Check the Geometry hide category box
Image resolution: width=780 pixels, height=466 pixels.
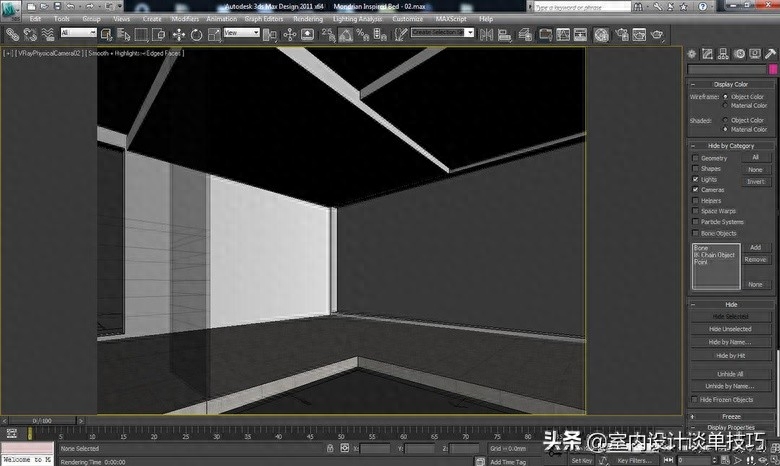click(x=695, y=158)
